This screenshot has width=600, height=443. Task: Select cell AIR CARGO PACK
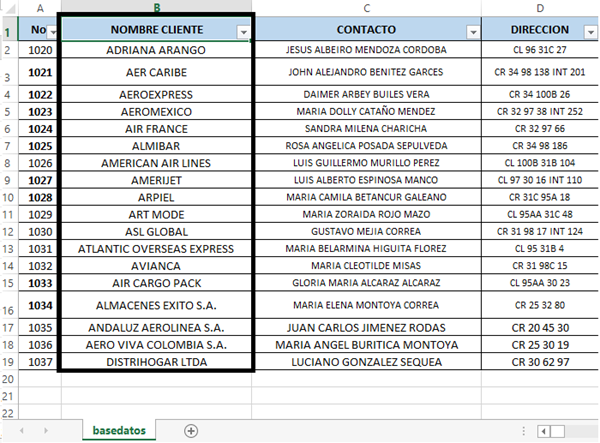(x=156, y=283)
